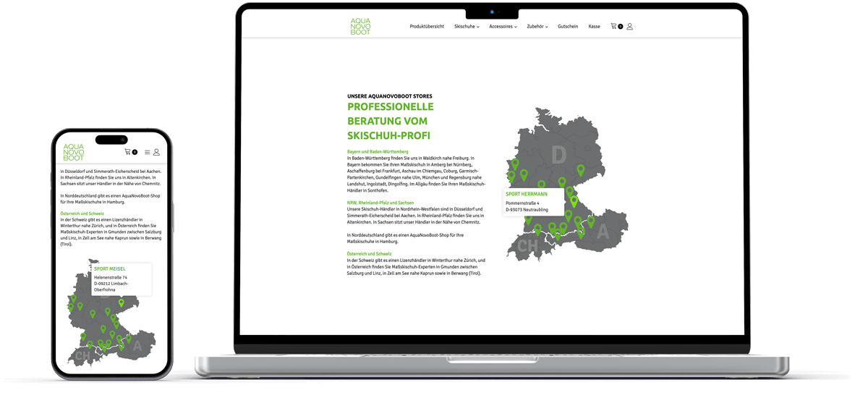
Task: Click the 'Professionelle Beratung vom Skischuh-Profi' headline
Action: coord(391,121)
